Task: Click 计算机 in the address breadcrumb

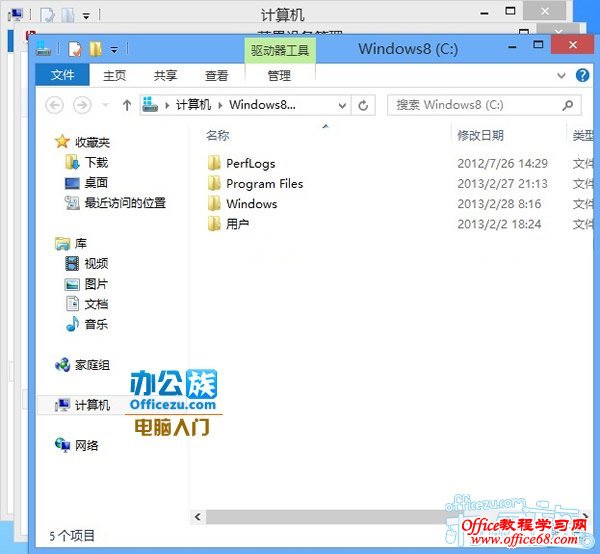Action: pyautogui.click(x=193, y=104)
